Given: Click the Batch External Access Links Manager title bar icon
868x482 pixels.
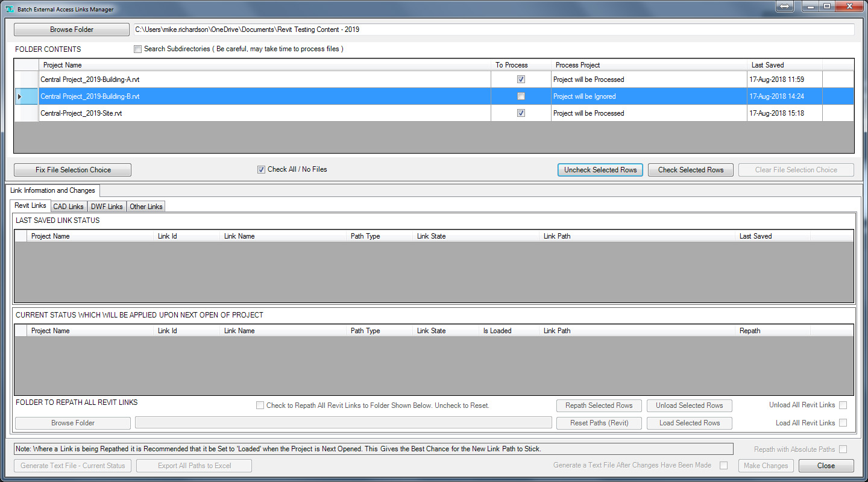Looking at the screenshot, I should click(x=8, y=9).
